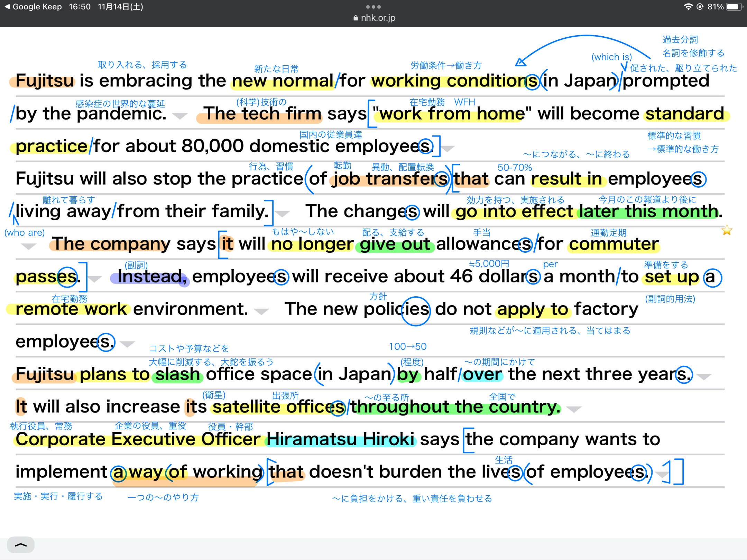This screenshot has height=560, width=747.
Task: Select the highlighted phrase "working conditions"
Action: (454, 81)
